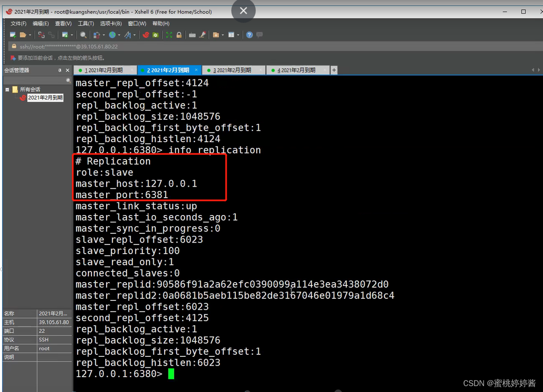
Task: Click terminal line master_link_status:up
Action: pos(136,206)
